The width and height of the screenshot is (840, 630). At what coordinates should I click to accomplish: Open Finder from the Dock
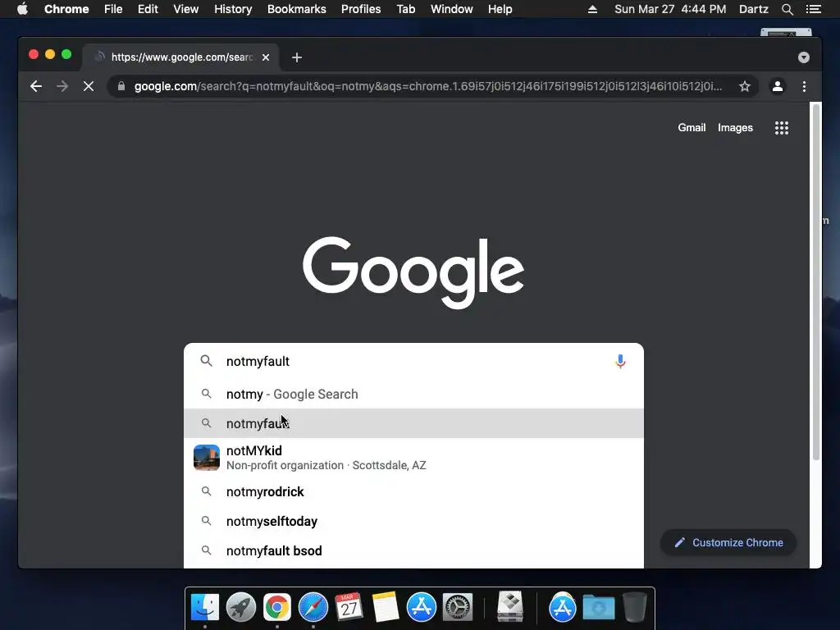204,607
